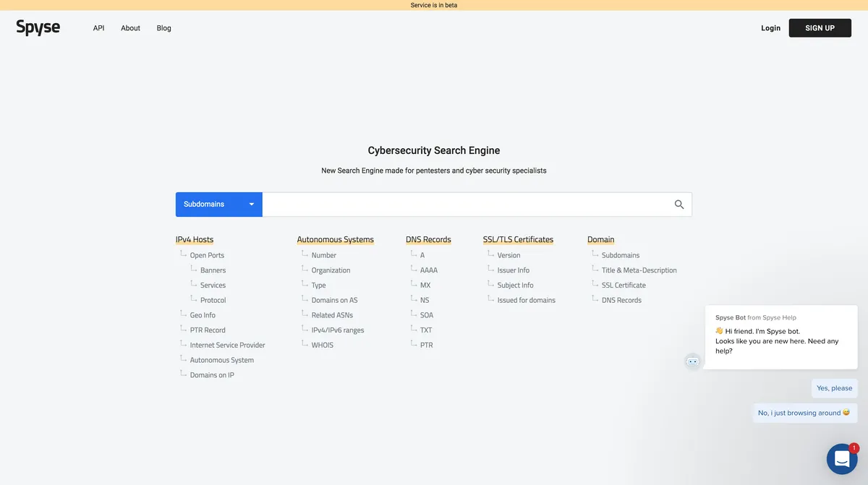The image size is (868, 485).
Task: Choose 'No, i just browsing around' reply
Action: pos(805,413)
